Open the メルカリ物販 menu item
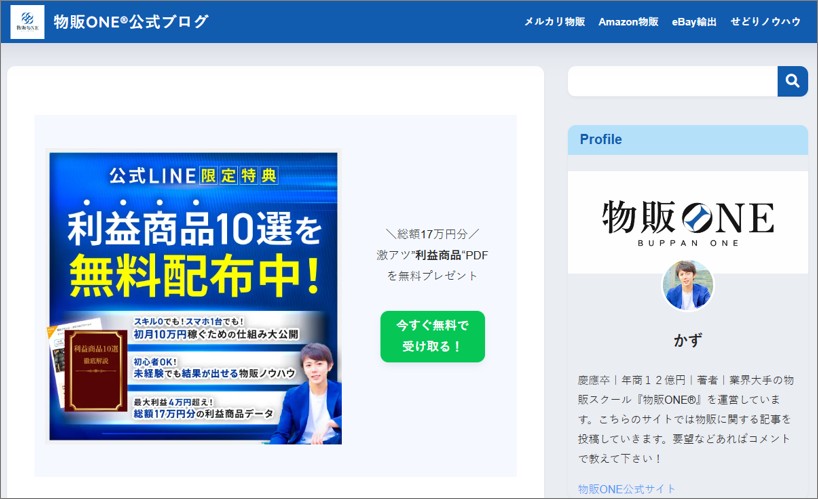This screenshot has width=818, height=499. tap(555, 22)
